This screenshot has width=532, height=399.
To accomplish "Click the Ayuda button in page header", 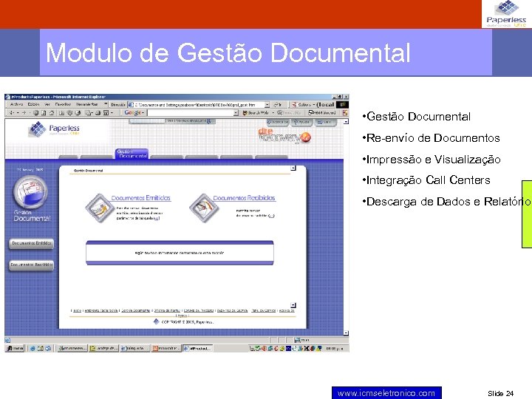I will [x=301, y=122].
